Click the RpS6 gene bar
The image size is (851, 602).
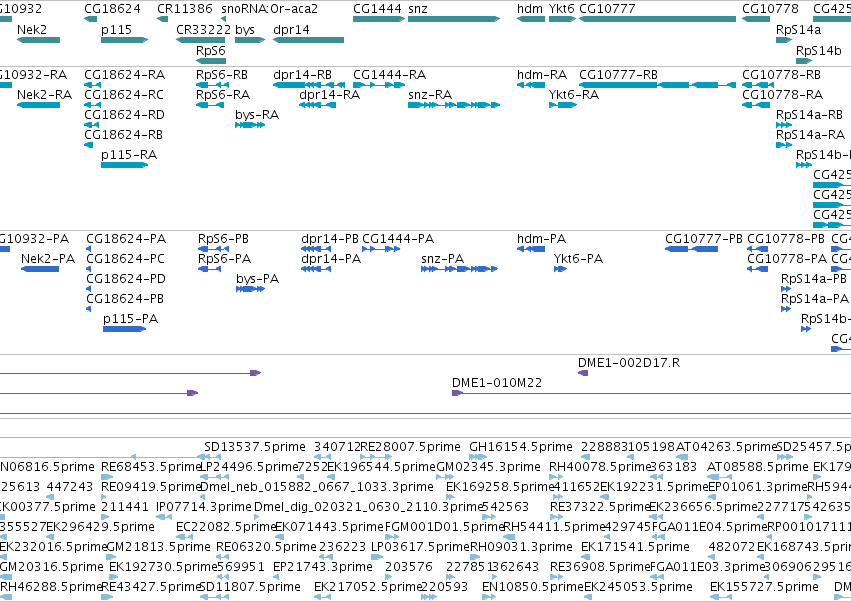[x=211, y=61]
